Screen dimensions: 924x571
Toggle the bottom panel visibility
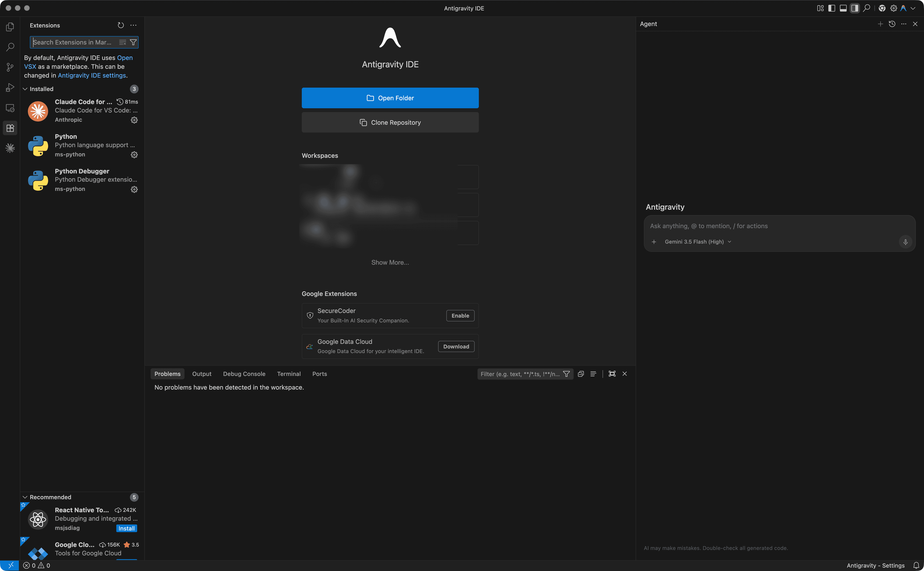843,8
